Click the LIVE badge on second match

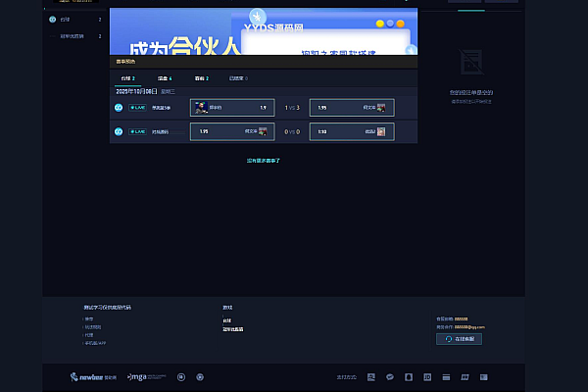coord(137,131)
